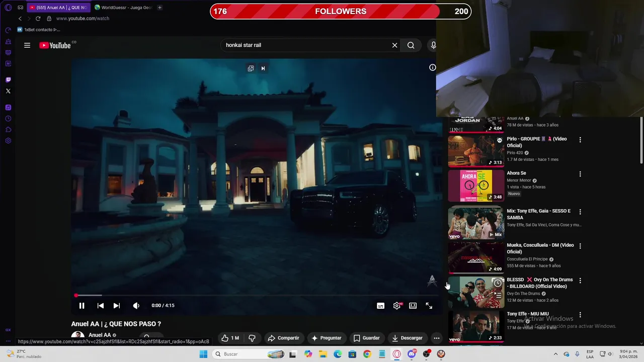644x362 pixels.
Task: Click the recommendations list scrollbar
Action: point(641,140)
